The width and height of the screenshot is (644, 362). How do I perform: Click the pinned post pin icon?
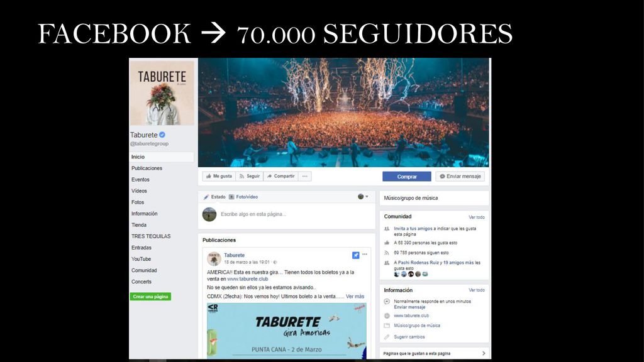pyautogui.click(x=356, y=255)
